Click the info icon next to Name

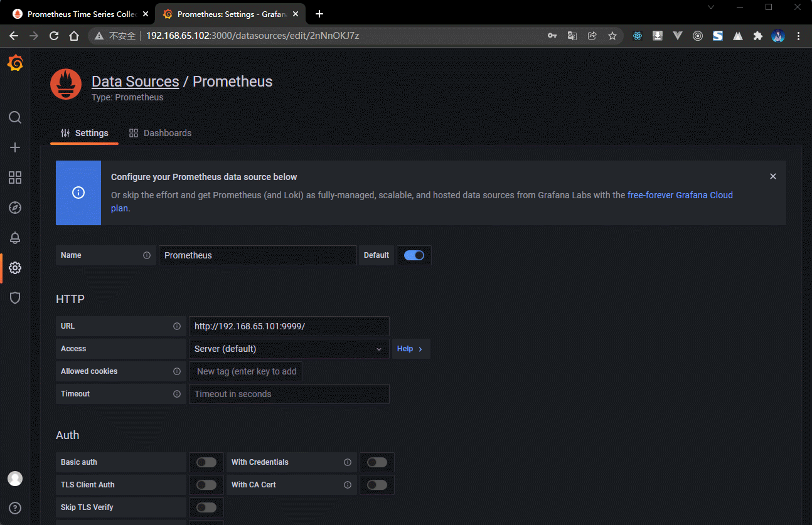click(147, 255)
